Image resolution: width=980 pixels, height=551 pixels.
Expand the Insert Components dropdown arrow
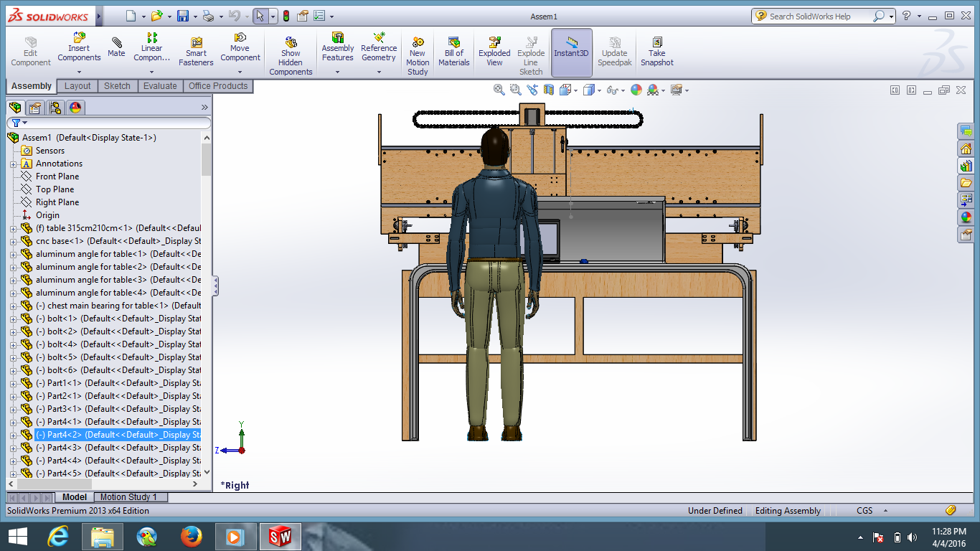(x=79, y=72)
